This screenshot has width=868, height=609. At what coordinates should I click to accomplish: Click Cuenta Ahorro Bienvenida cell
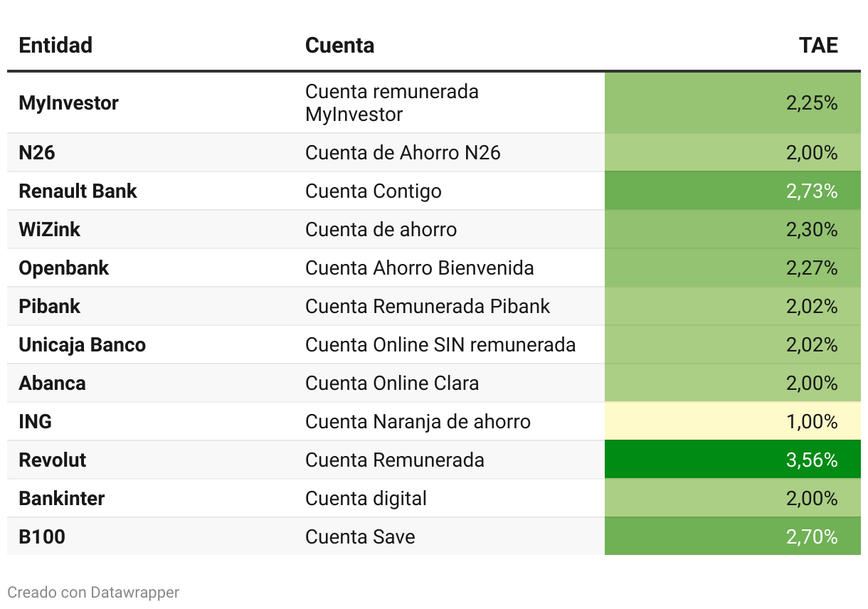coord(420,268)
